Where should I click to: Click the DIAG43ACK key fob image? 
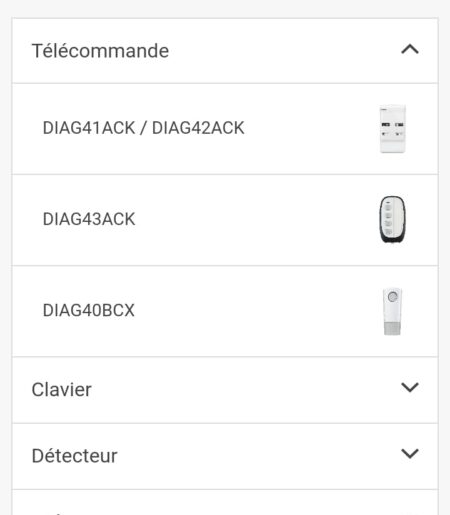(x=393, y=219)
